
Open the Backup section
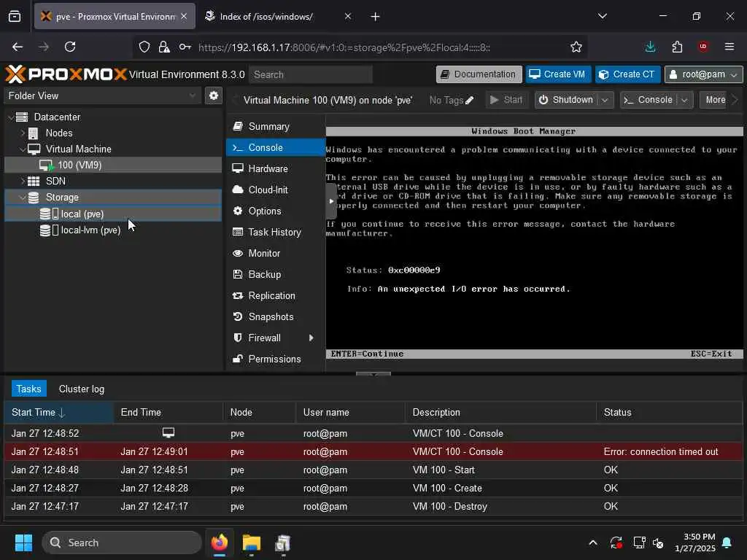(x=276, y=275)
